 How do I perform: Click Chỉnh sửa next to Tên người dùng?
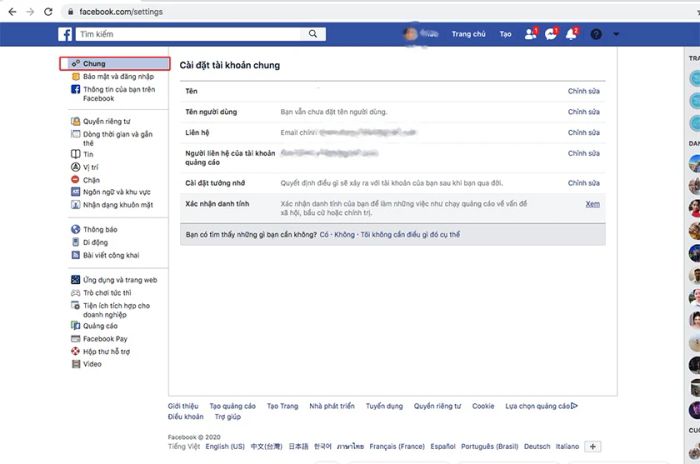pyautogui.click(x=583, y=111)
